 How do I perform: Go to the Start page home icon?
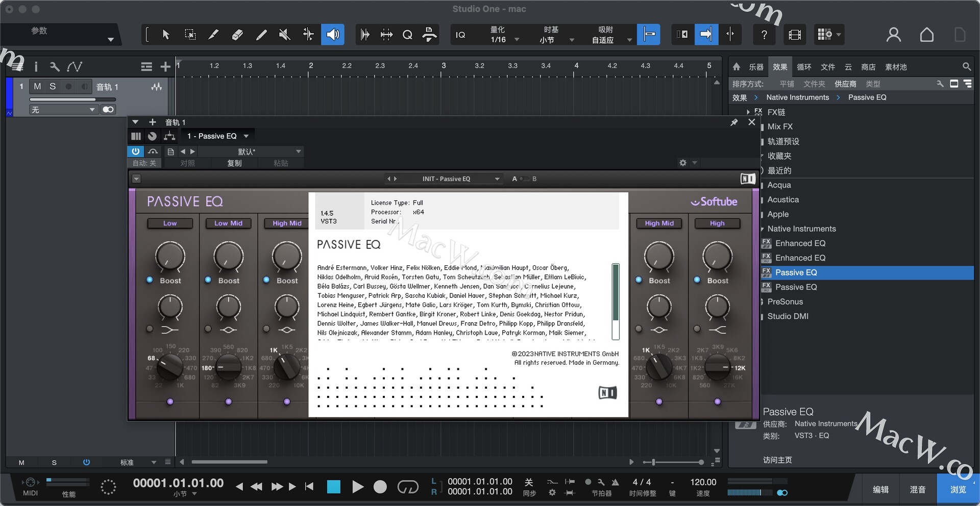click(927, 35)
